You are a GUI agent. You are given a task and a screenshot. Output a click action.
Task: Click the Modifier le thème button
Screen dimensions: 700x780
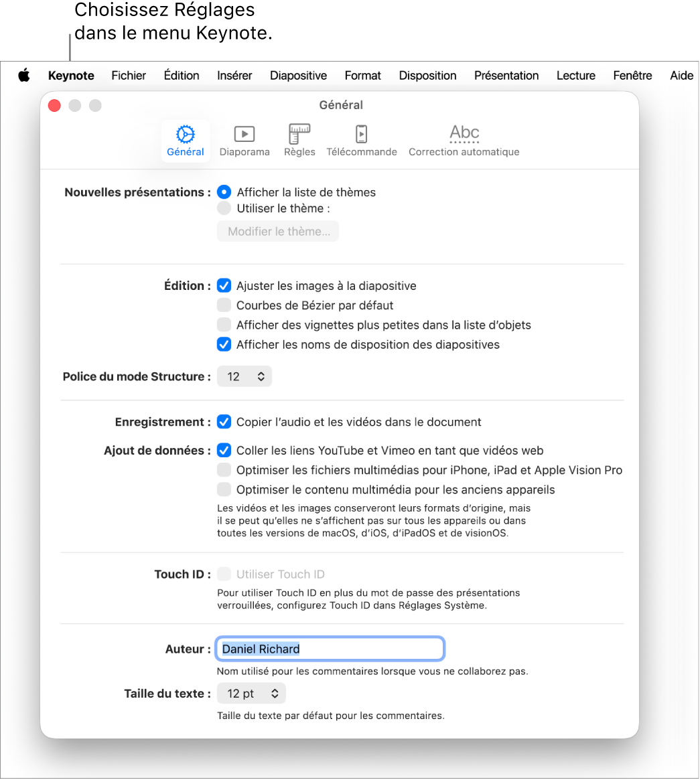[278, 231]
